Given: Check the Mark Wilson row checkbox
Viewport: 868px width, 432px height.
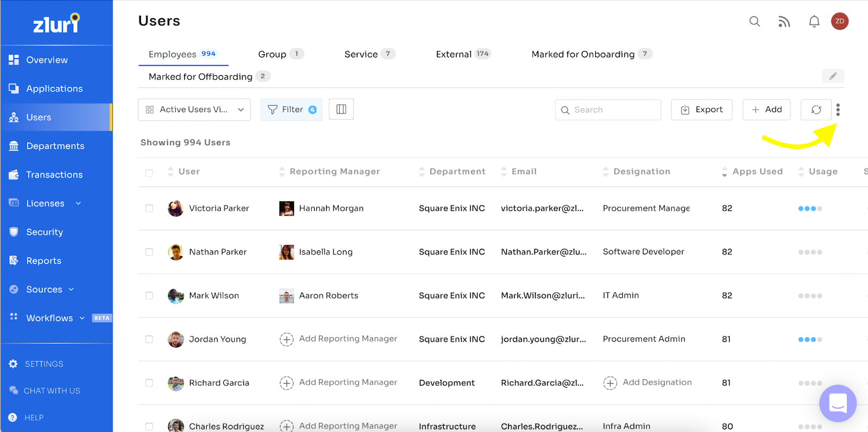Looking at the screenshot, I should 149,295.
